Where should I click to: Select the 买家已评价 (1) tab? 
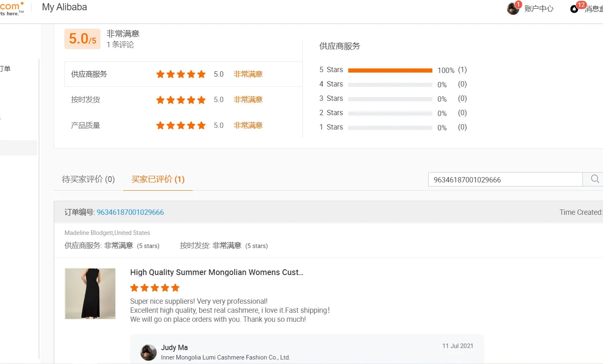[x=158, y=179]
